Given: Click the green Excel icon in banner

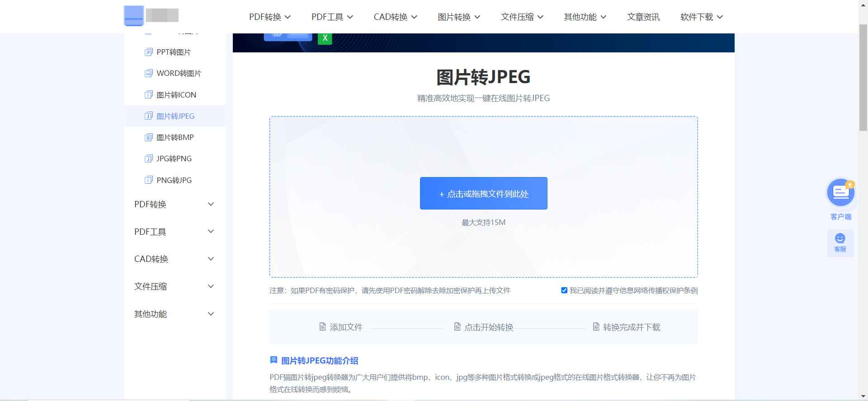Looking at the screenshot, I should click(x=325, y=38).
